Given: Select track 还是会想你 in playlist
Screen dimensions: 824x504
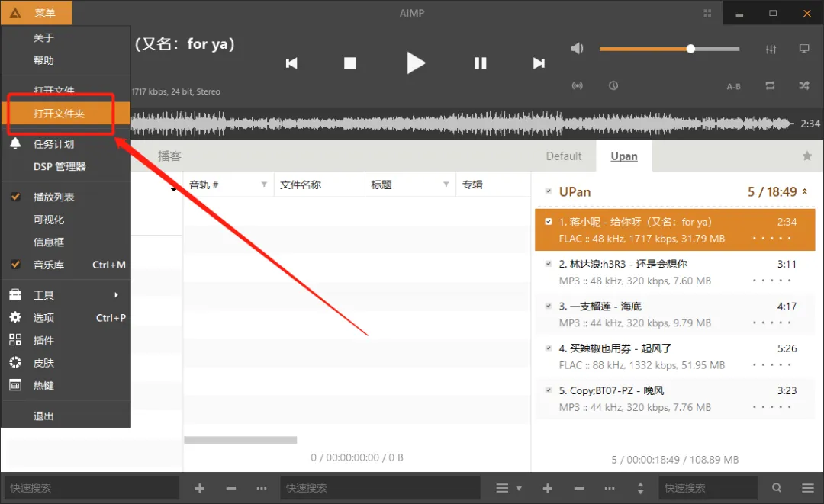Looking at the screenshot, I should click(675, 272).
